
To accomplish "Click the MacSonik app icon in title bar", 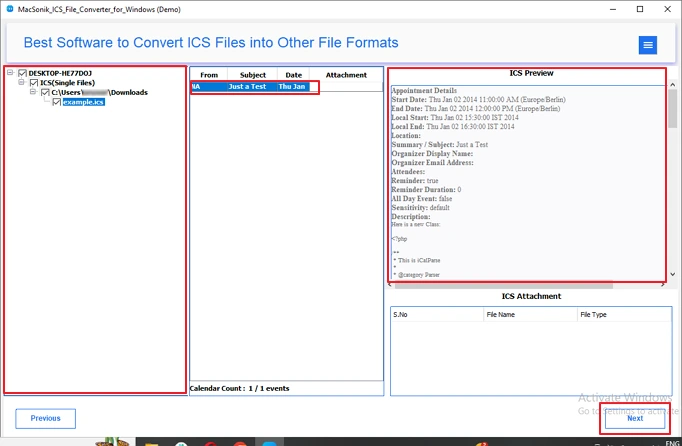I will point(10,9).
